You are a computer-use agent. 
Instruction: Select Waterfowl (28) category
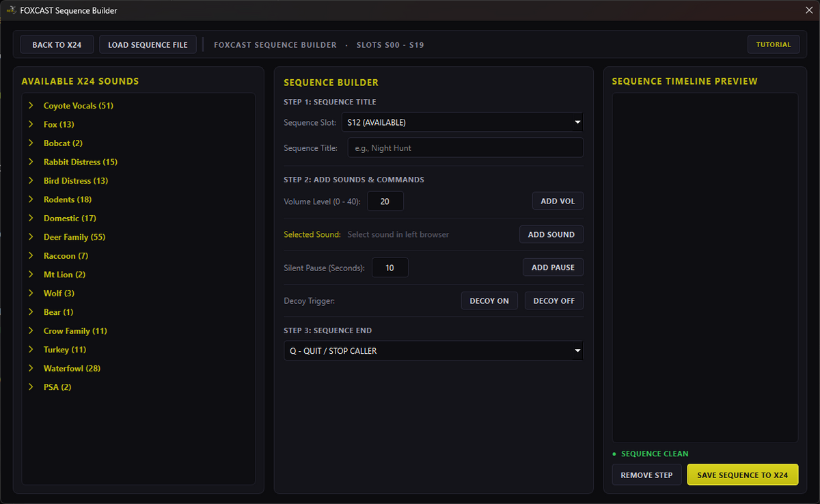(x=72, y=369)
